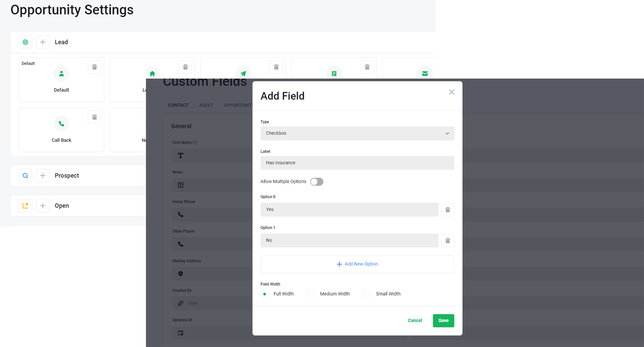Click the Prospect section heading
The image size is (644, 347).
[67, 175]
